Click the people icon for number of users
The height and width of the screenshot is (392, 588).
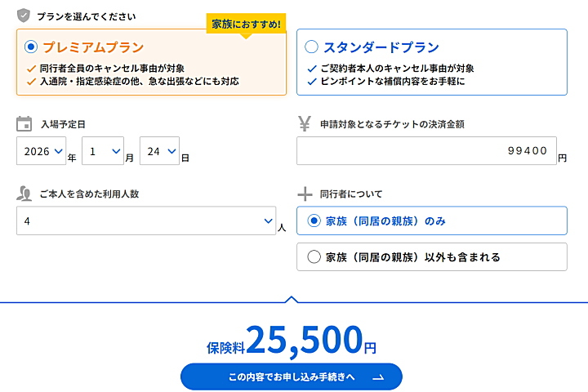click(24, 194)
